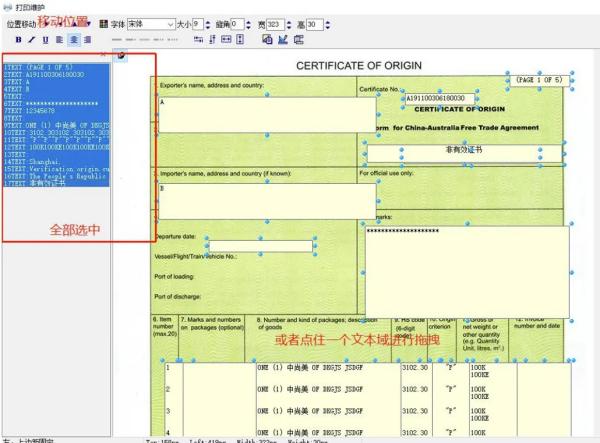The height and width of the screenshot is (443, 600).
Task: Adjust the 大小 font size stepper
Action: click(x=208, y=23)
